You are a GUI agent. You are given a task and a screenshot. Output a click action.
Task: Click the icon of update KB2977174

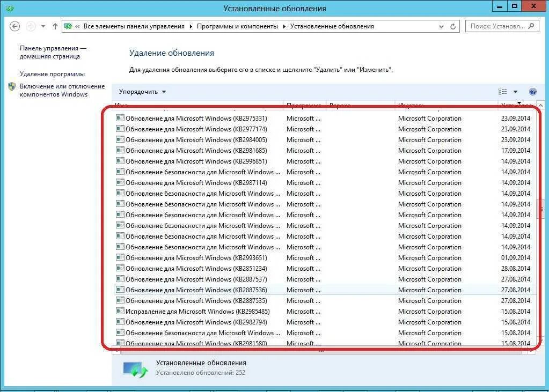tap(120, 129)
